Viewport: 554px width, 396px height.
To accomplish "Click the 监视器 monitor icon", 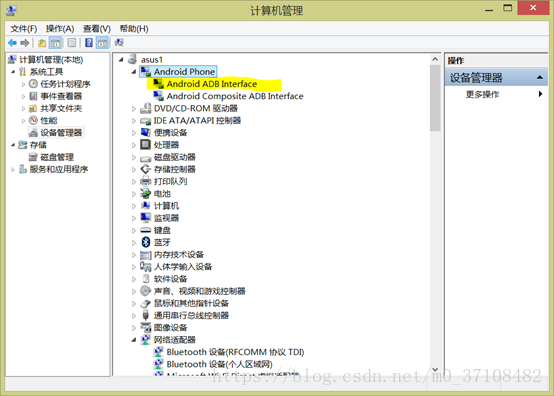I will (x=146, y=218).
